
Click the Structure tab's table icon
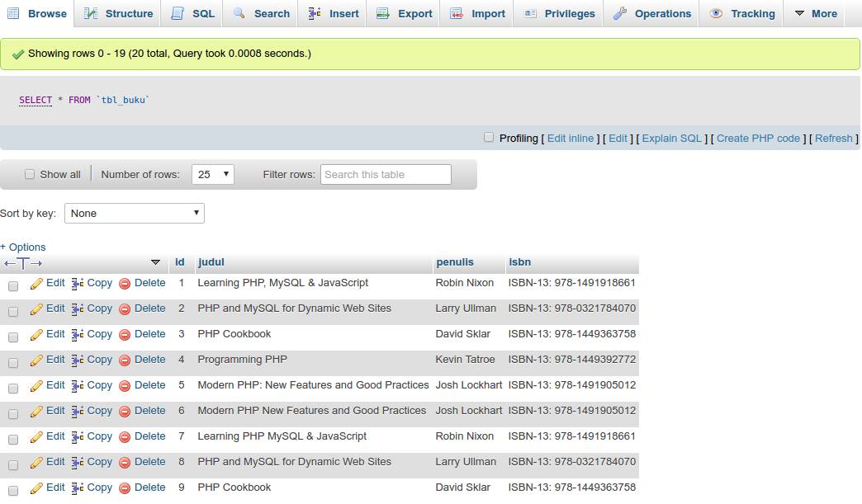(x=88, y=13)
